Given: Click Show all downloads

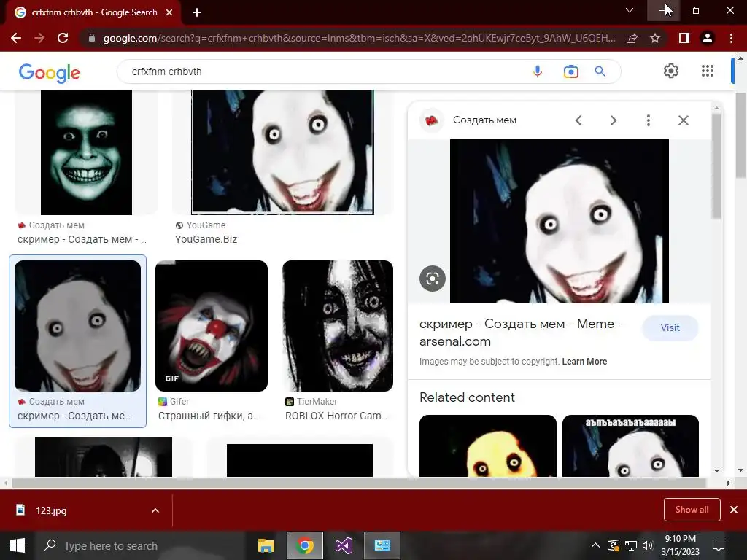Looking at the screenshot, I should coord(692,510).
